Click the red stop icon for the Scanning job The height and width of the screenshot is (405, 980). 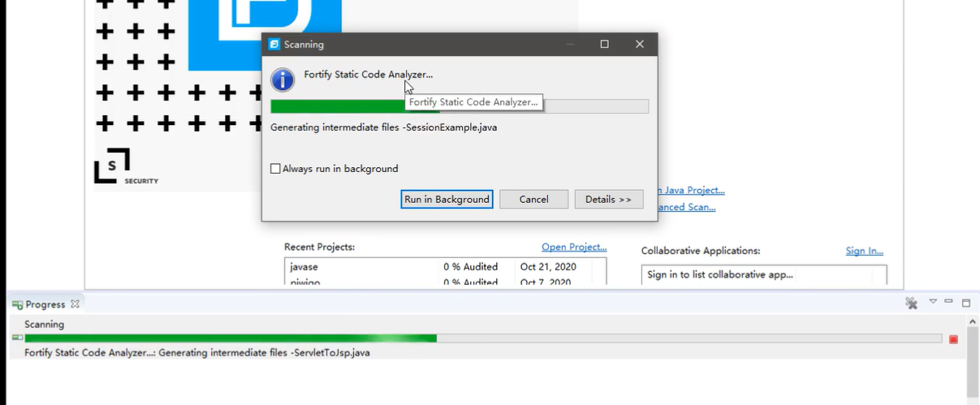(953, 339)
